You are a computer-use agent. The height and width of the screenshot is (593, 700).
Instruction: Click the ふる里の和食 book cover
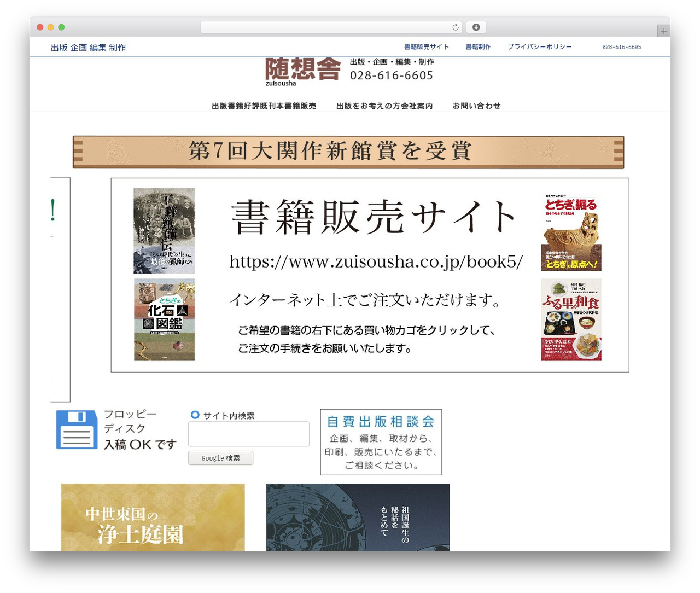point(571,319)
